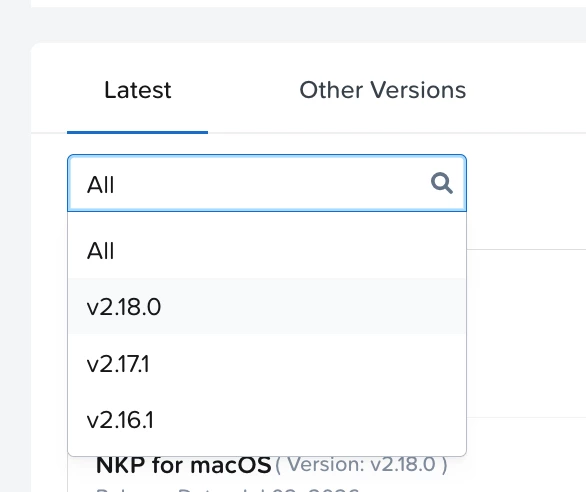This screenshot has height=492, width=586.
Task: Click the word All inside the search box
Action: tap(100, 185)
